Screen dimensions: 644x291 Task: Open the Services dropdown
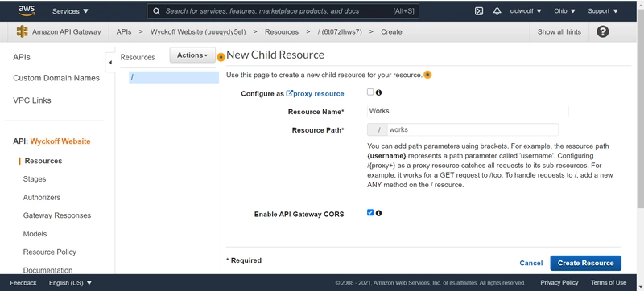[70, 11]
